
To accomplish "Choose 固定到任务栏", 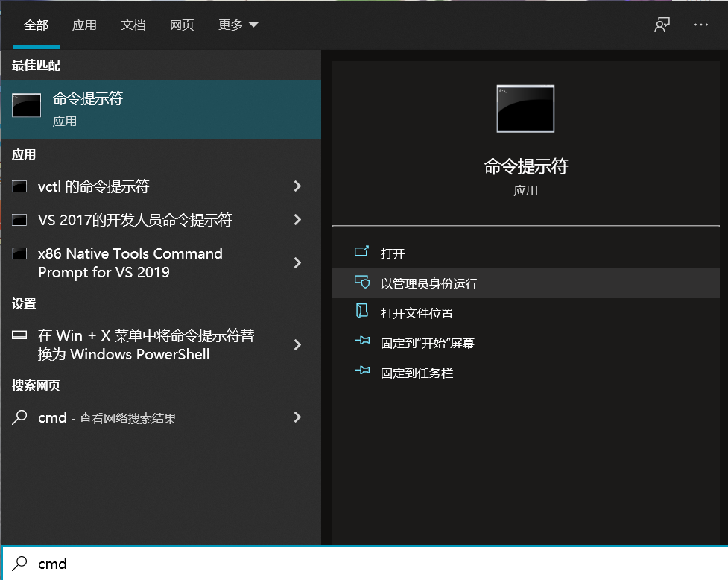I will 526,373.
